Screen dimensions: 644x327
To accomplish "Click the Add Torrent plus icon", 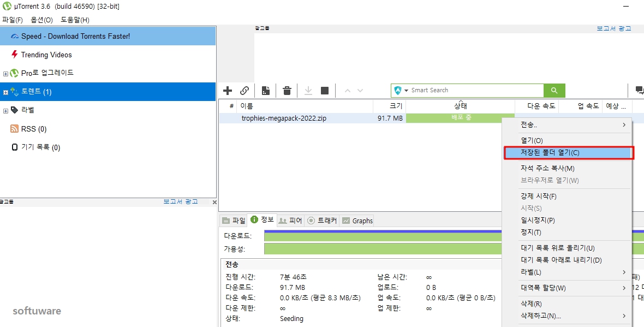I will pos(228,91).
